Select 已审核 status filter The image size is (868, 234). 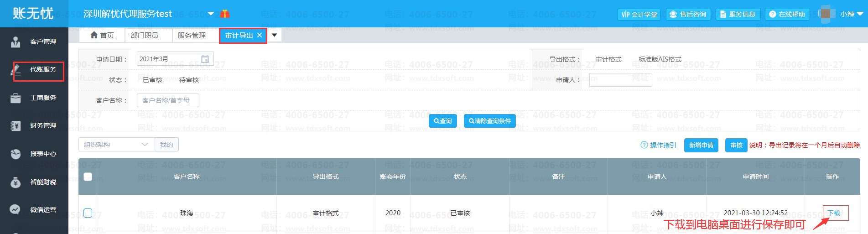pos(152,80)
